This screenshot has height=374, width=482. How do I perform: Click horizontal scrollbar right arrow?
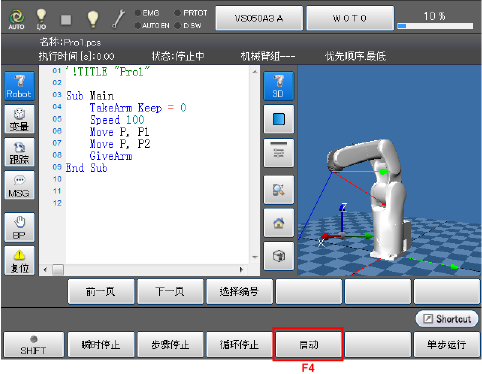pyautogui.click(x=241, y=269)
